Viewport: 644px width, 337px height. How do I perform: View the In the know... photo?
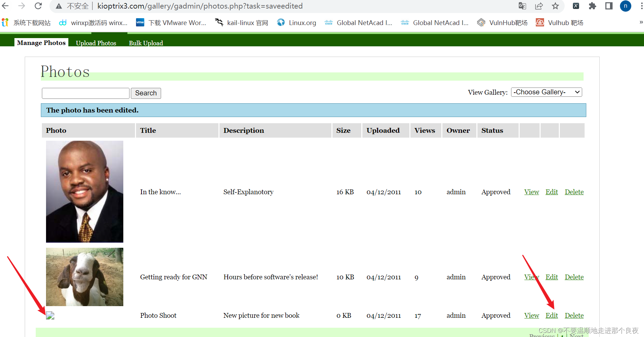tap(532, 192)
